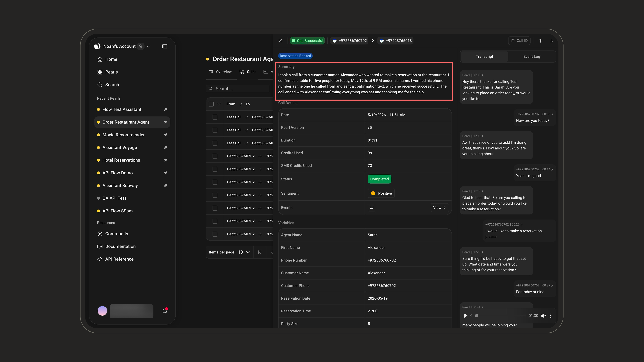This screenshot has width=644, height=362.
Task: Unpin the Order Restaurant Agent pearl
Action: [x=166, y=122]
